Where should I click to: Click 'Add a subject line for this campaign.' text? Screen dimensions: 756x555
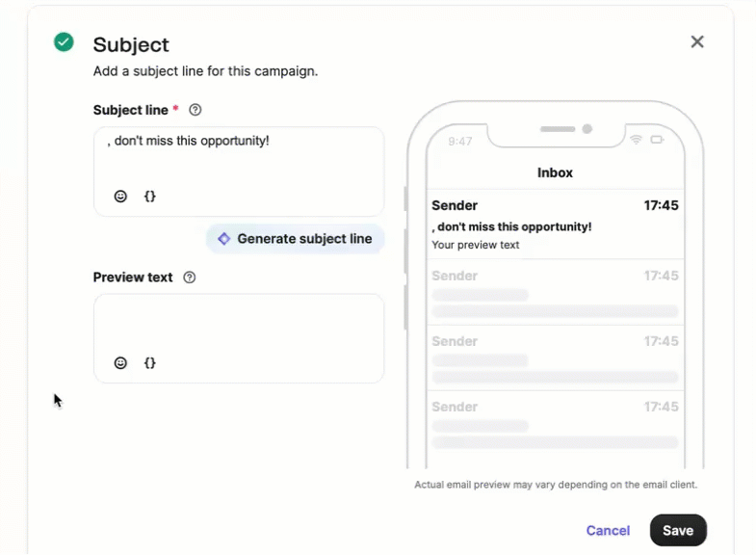pyautogui.click(x=205, y=71)
